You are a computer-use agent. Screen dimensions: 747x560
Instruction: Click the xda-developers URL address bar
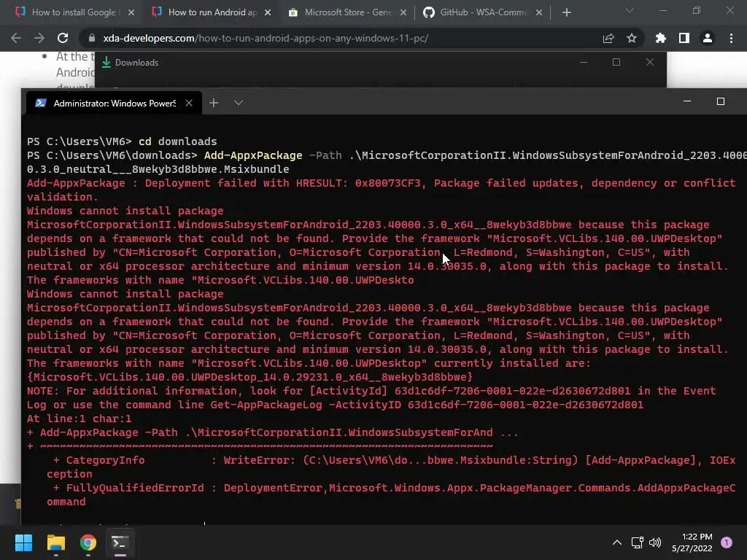pyautogui.click(x=266, y=38)
